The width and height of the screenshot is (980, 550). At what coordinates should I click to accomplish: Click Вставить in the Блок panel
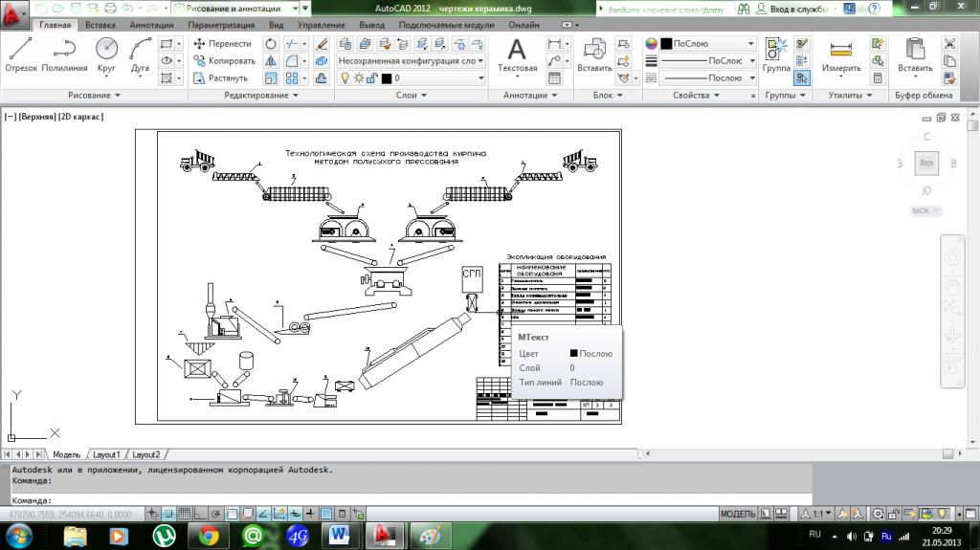[593, 55]
